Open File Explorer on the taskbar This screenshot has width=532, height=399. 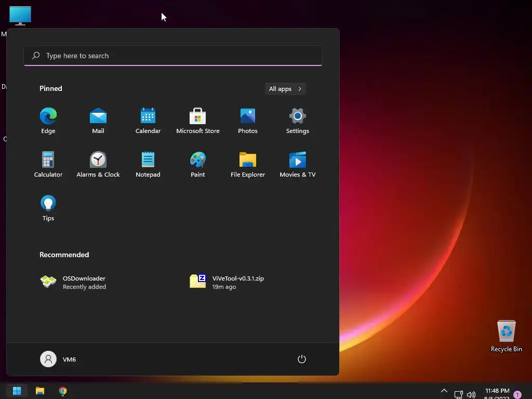[40, 391]
